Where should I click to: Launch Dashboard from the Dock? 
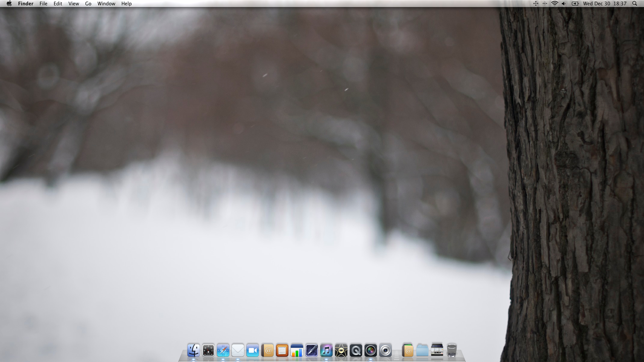coord(208,351)
